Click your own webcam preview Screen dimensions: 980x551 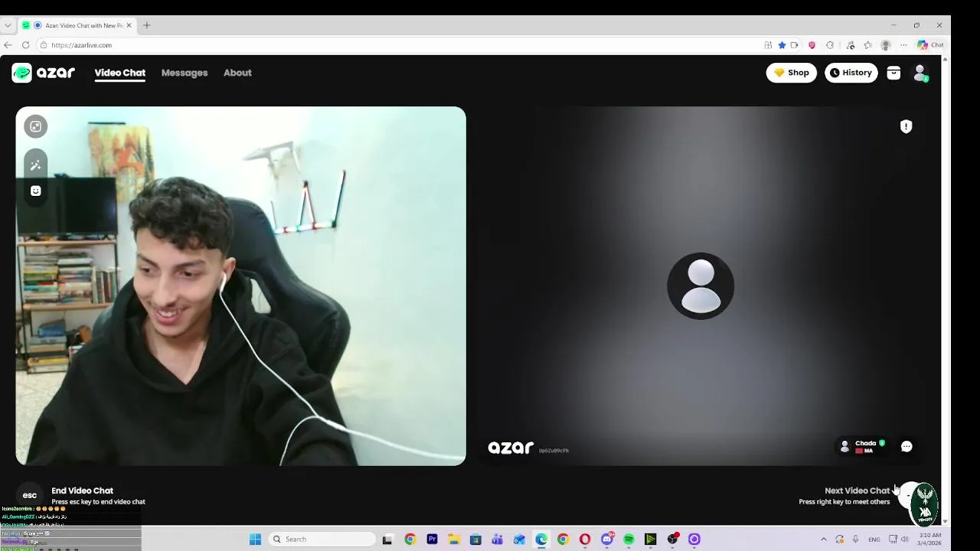tap(240, 285)
